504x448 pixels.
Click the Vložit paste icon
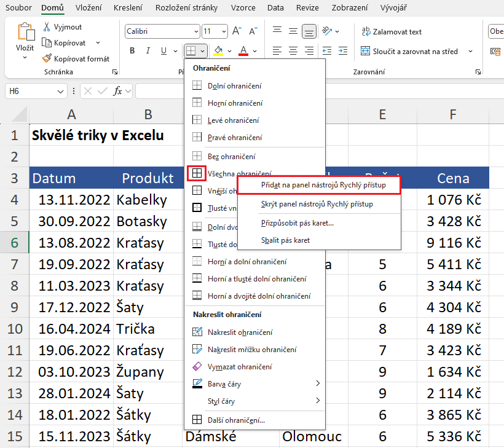tap(25, 33)
